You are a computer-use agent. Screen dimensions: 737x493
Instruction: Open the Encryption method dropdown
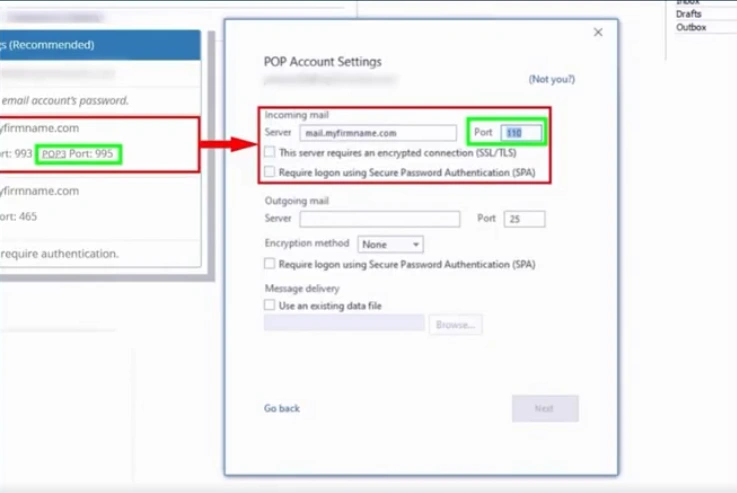391,244
